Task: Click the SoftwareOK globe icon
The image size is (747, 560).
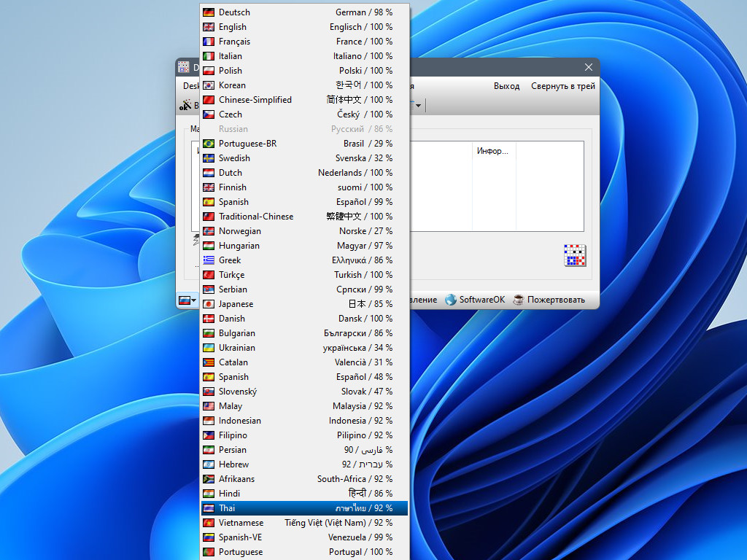Action: (450, 300)
